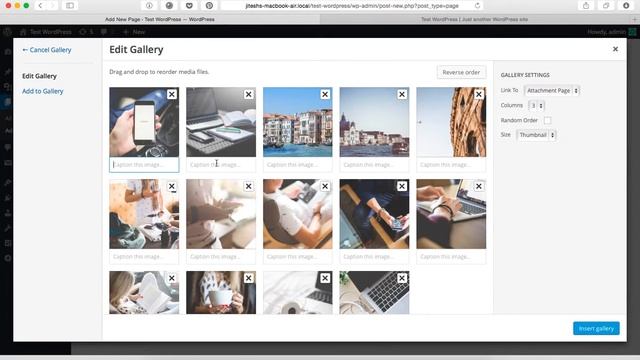Image resolution: width=640 pixels, height=360 pixels.
Task: Click caption field under waterfront skyline image
Action: [374, 165]
